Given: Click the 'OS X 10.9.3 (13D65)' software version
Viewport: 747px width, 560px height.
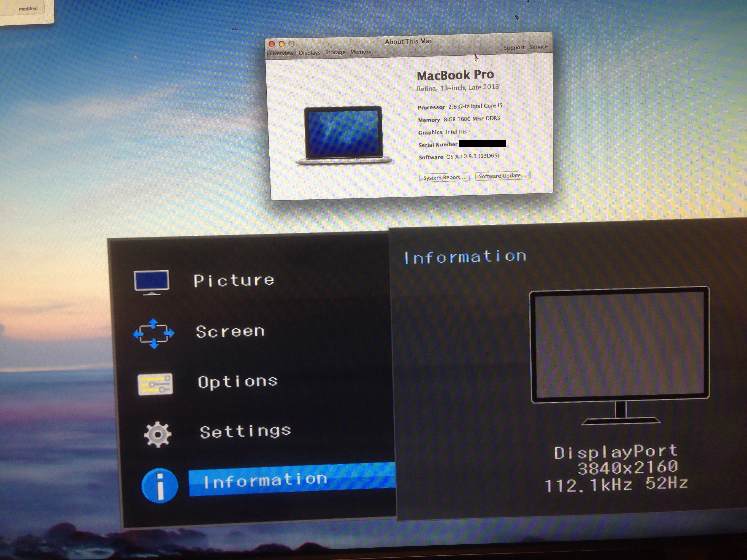Looking at the screenshot, I should pos(472,156).
